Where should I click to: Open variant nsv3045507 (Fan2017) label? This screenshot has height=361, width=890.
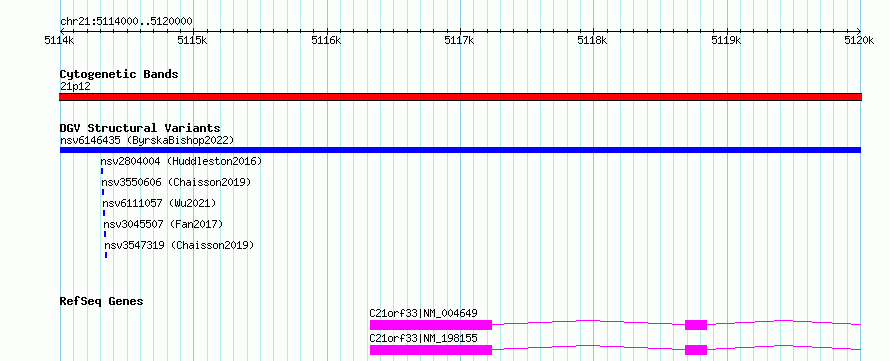tap(163, 225)
